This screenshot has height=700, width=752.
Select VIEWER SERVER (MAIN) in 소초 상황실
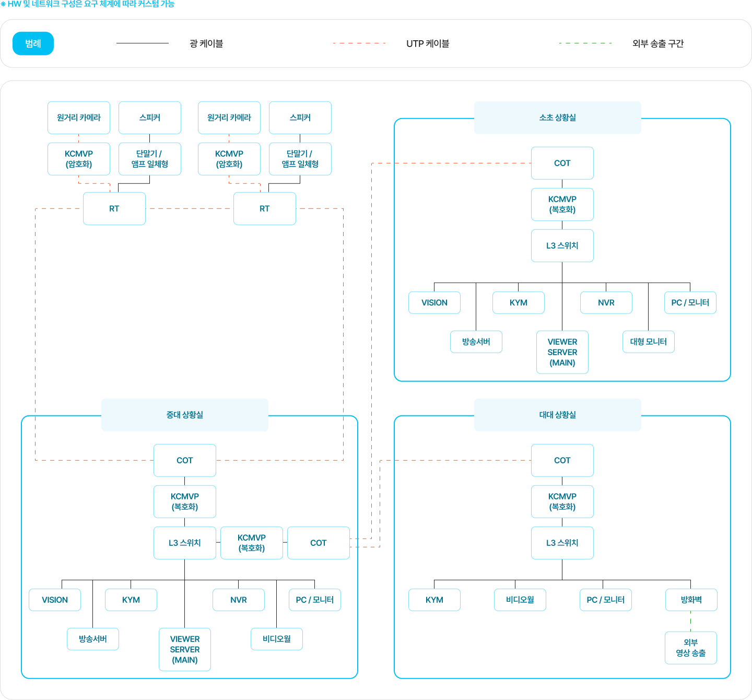click(x=562, y=352)
